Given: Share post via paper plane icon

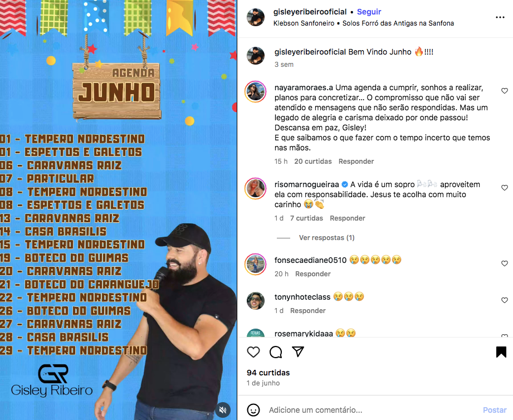Looking at the screenshot, I should [298, 351].
